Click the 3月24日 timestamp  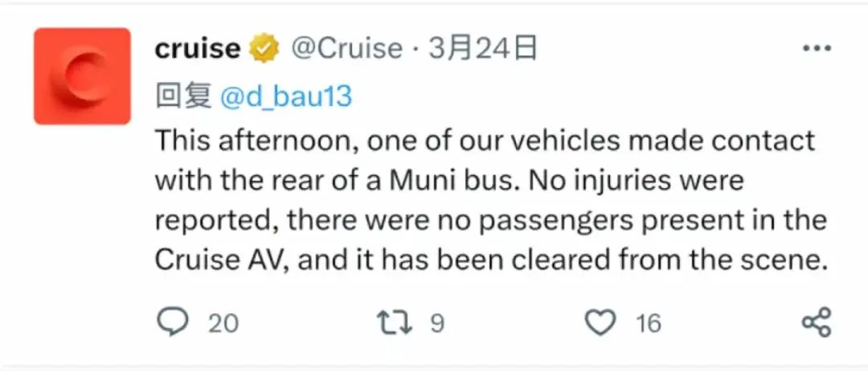coord(483,49)
